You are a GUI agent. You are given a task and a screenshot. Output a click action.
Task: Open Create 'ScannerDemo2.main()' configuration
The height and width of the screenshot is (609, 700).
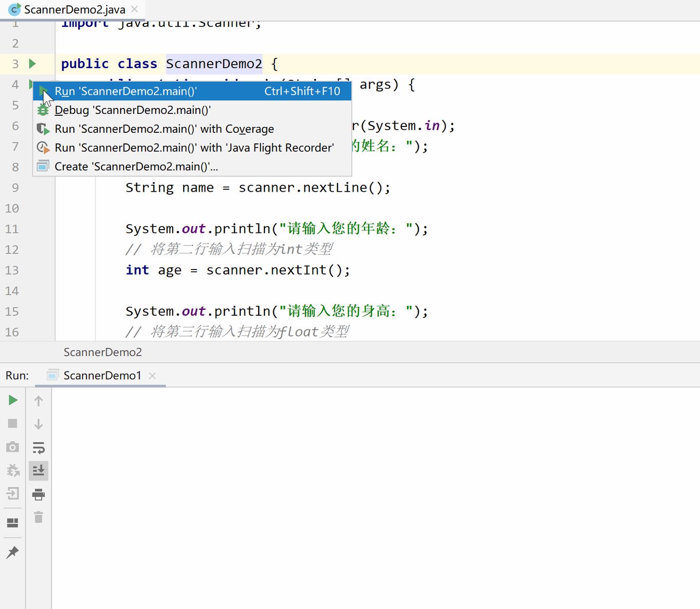(136, 166)
